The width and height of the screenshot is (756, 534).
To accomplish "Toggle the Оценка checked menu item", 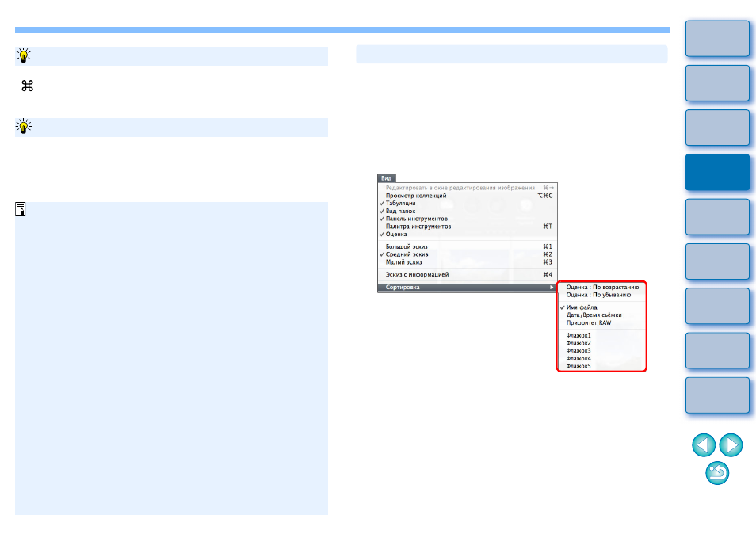I will pos(468,235).
